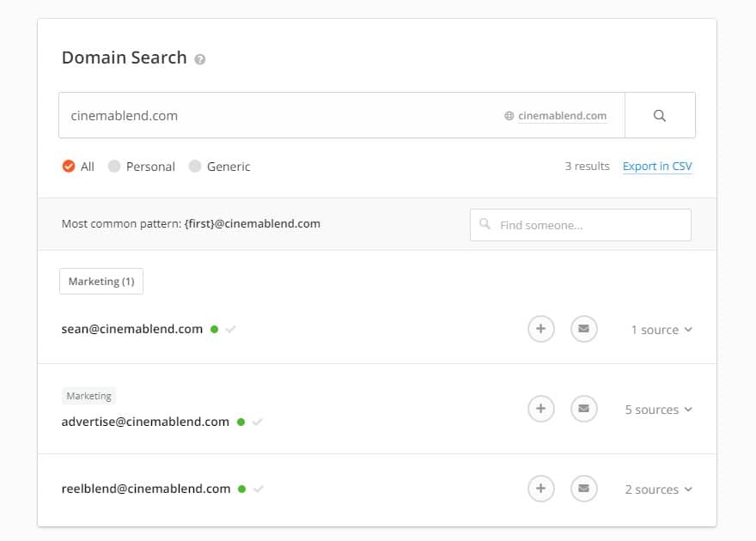Image resolution: width=756 pixels, height=541 pixels.
Task: Expand the 2 sources dropdown
Action: [x=659, y=489]
